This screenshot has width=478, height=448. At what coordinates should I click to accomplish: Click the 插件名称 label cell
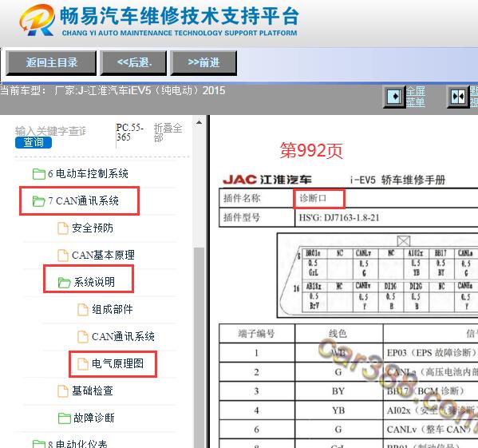click(x=257, y=199)
